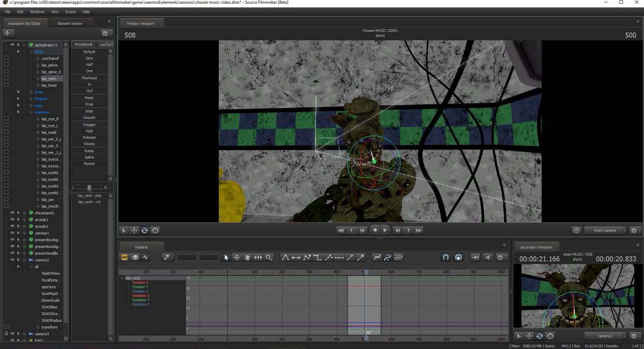
Task: Apply the Playhead preset
Action: [x=89, y=78]
